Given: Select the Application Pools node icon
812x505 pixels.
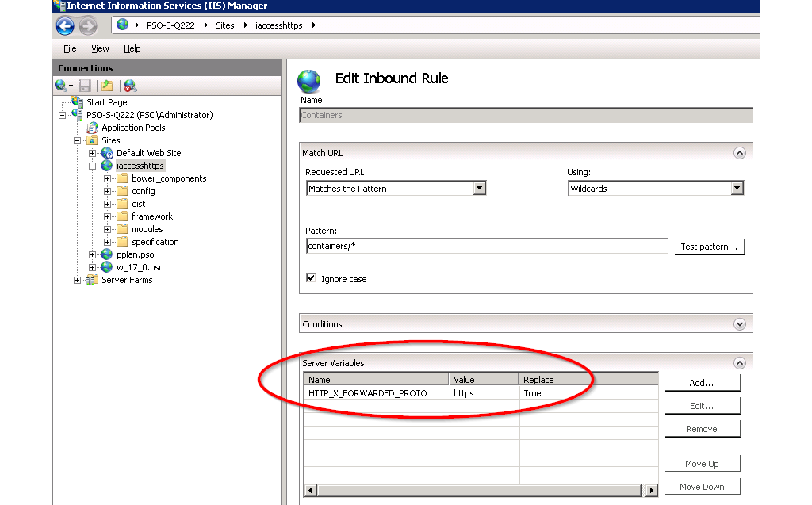Looking at the screenshot, I should pyautogui.click(x=92, y=128).
